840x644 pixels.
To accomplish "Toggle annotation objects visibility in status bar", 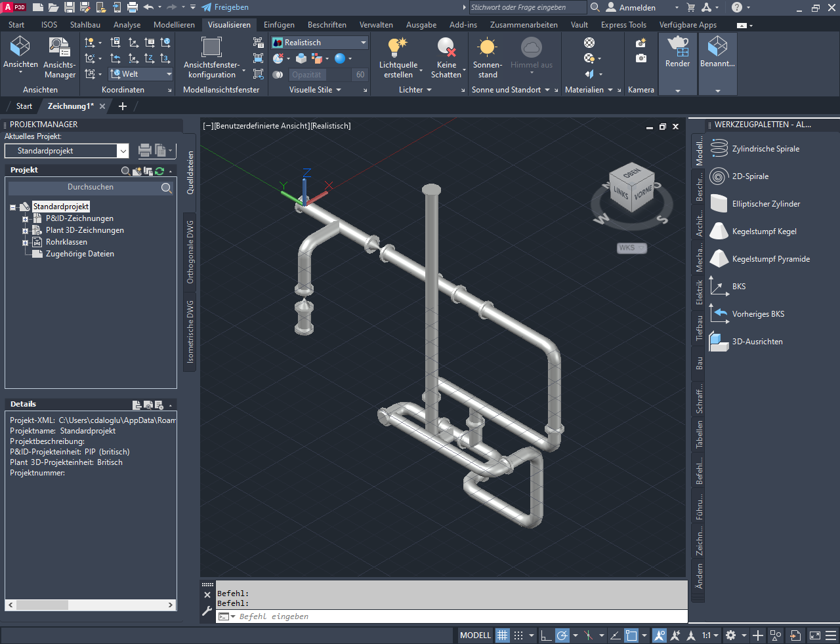I will point(660,635).
